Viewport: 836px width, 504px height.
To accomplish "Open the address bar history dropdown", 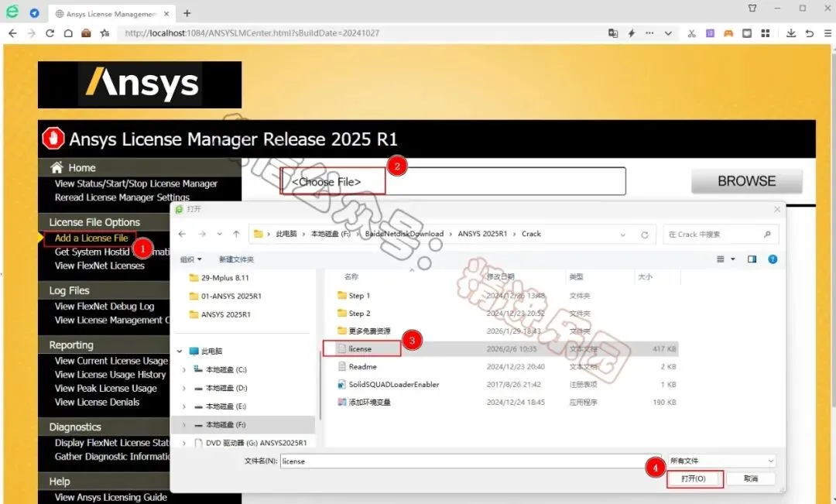I will pyautogui.click(x=668, y=33).
